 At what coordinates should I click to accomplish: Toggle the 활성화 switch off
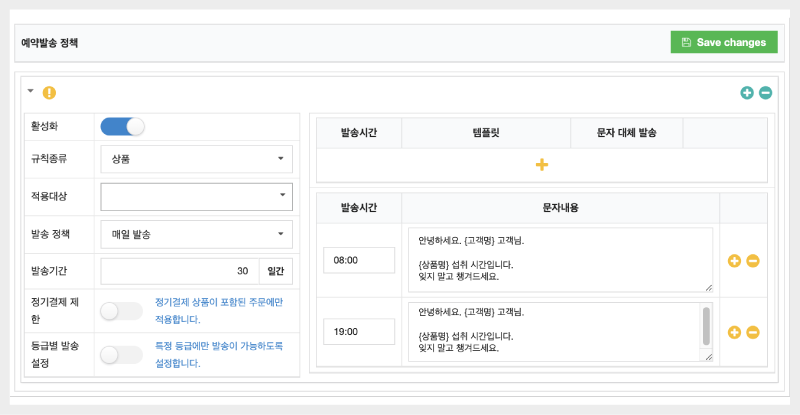point(123,126)
